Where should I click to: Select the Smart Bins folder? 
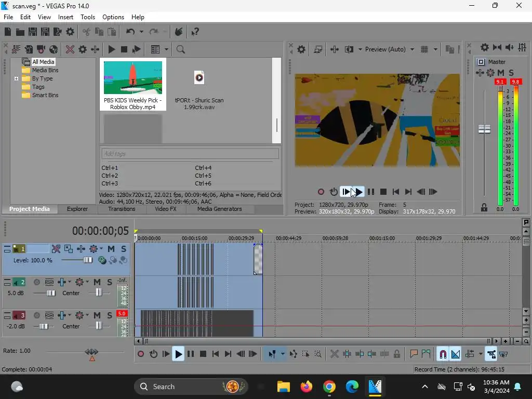point(45,96)
